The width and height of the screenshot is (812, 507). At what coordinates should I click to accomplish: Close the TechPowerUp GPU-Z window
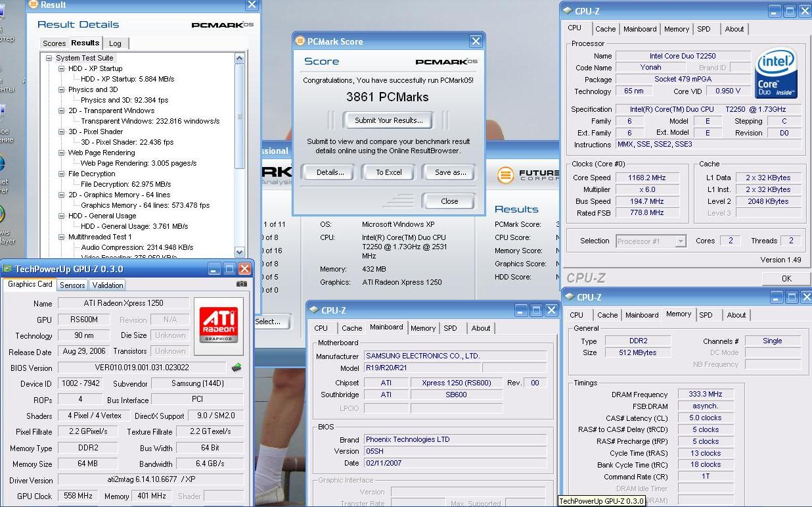pyautogui.click(x=244, y=269)
